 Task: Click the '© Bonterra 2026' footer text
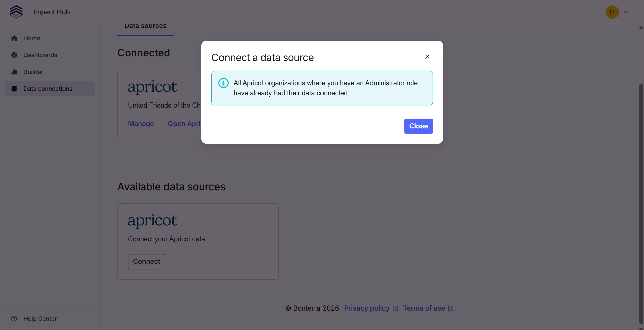click(312, 308)
